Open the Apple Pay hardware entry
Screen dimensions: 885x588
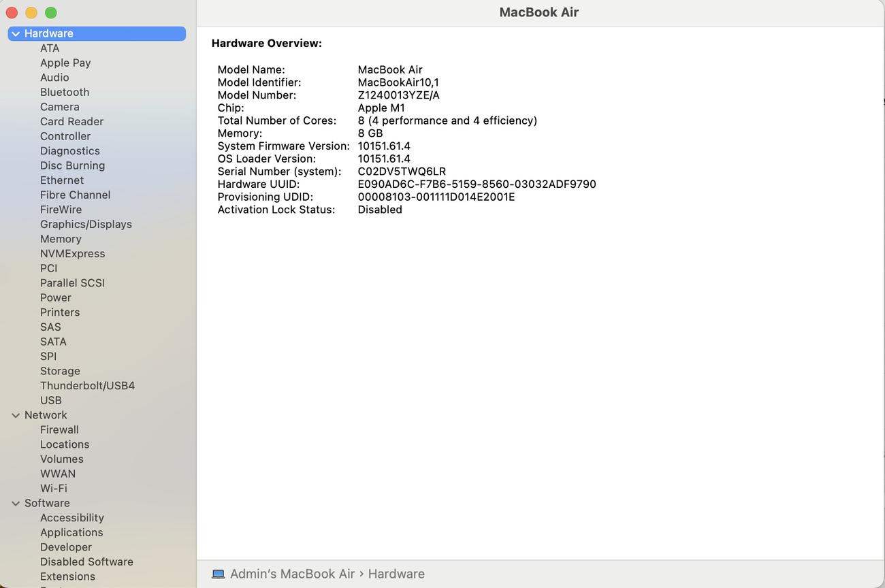point(65,63)
